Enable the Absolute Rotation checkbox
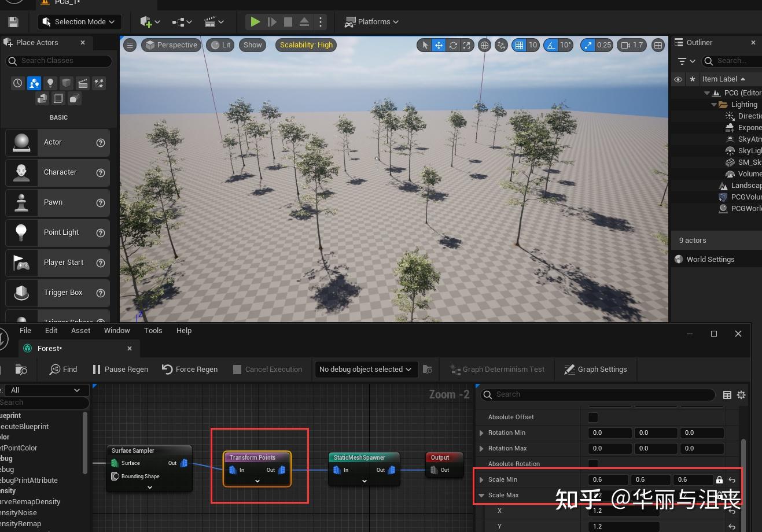The image size is (762, 532). 593,464
